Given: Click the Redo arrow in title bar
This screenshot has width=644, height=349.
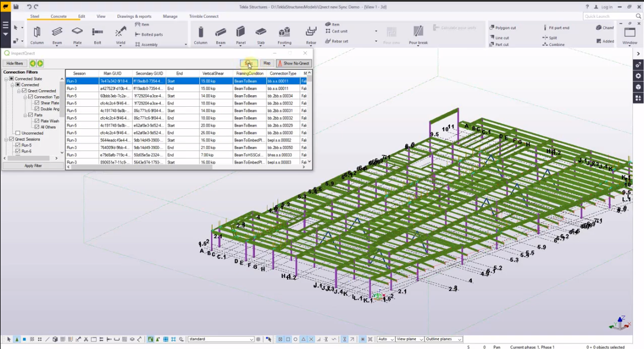Looking at the screenshot, I should pyautogui.click(x=36, y=7).
